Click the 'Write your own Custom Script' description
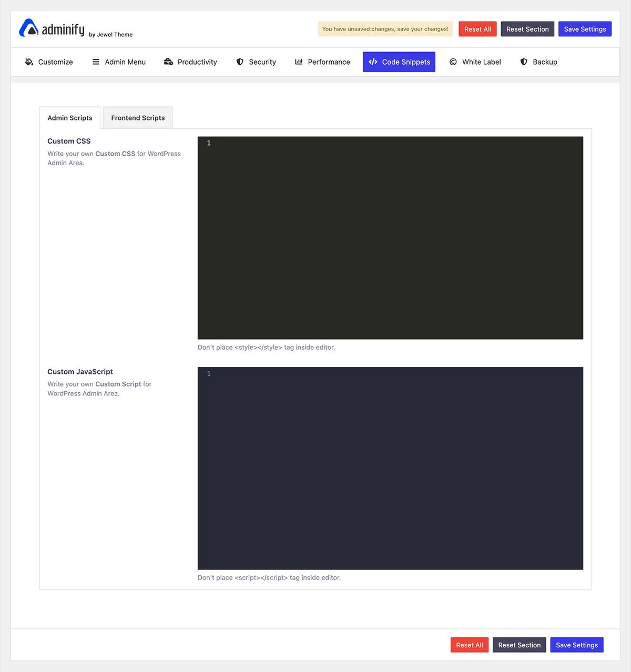This screenshot has width=631, height=672. coord(99,389)
